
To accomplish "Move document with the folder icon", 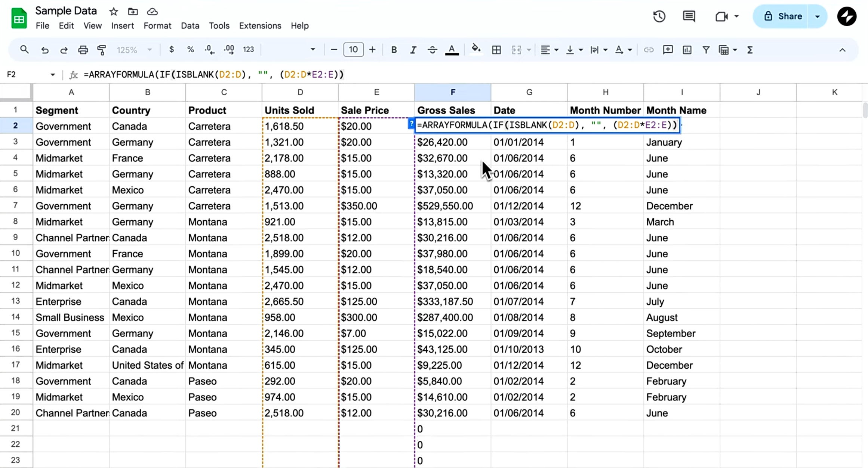I will click(133, 12).
